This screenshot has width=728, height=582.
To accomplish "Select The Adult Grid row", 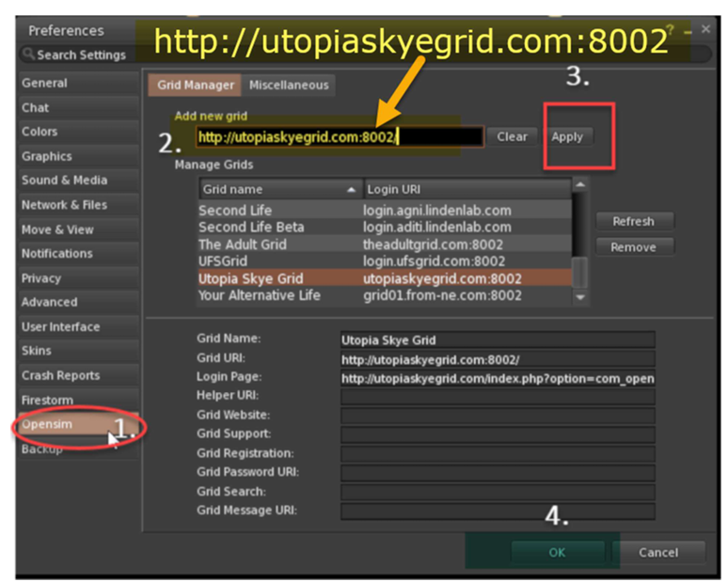I will click(385, 244).
